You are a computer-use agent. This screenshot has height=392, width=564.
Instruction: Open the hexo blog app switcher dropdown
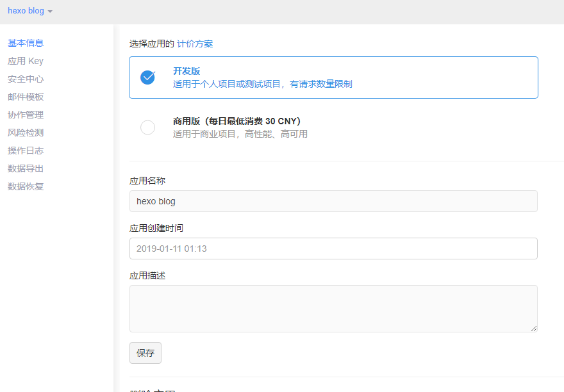click(x=30, y=11)
